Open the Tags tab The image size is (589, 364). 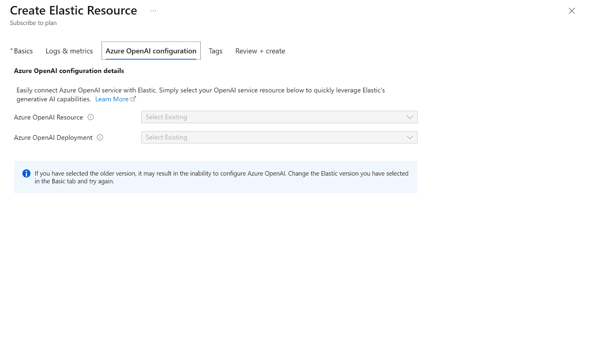[x=215, y=51]
